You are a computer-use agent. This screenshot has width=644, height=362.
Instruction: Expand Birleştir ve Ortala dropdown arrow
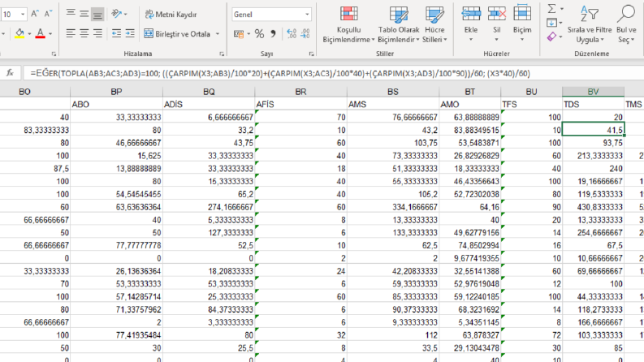(218, 33)
